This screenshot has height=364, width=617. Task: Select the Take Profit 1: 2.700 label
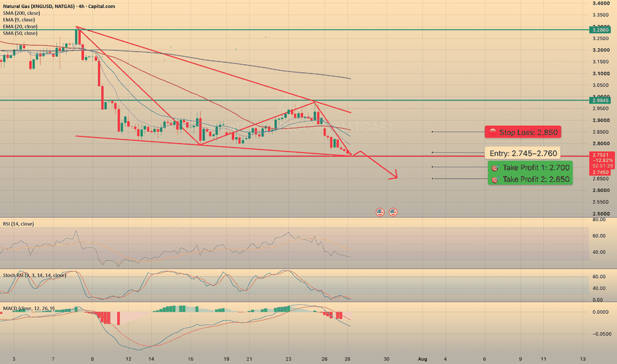(530, 167)
